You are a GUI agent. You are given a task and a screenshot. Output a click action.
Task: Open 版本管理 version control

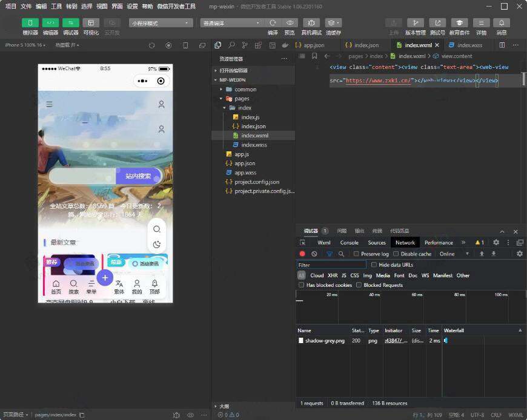415,23
